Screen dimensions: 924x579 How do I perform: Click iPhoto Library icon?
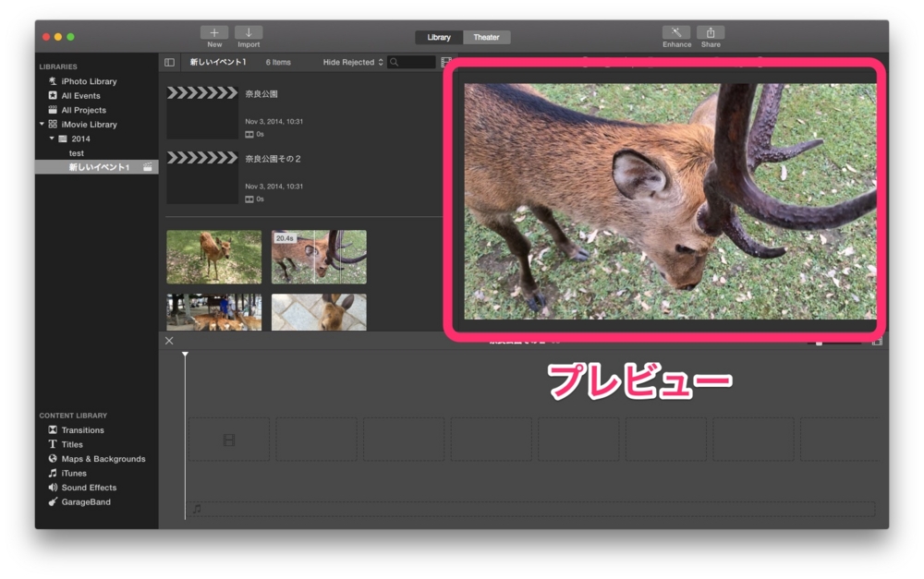coord(53,81)
